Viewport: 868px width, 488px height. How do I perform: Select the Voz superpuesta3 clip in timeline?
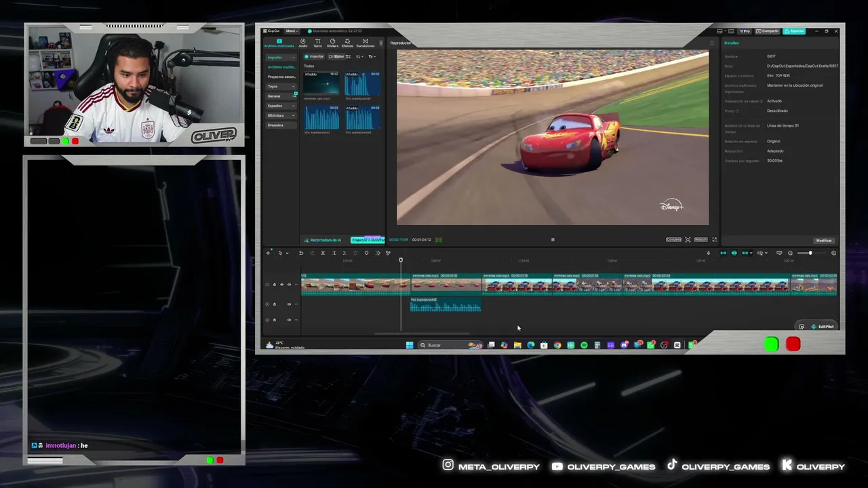[x=446, y=305]
